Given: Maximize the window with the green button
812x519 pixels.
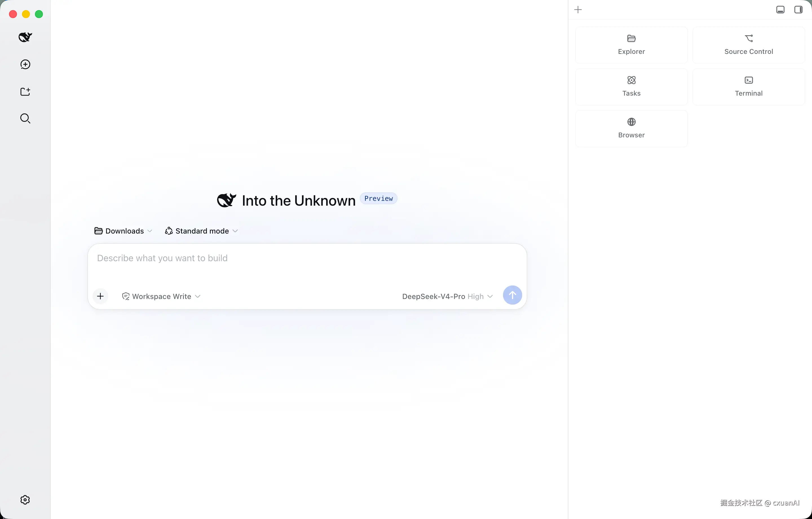Looking at the screenshot, I should (39, 14).
